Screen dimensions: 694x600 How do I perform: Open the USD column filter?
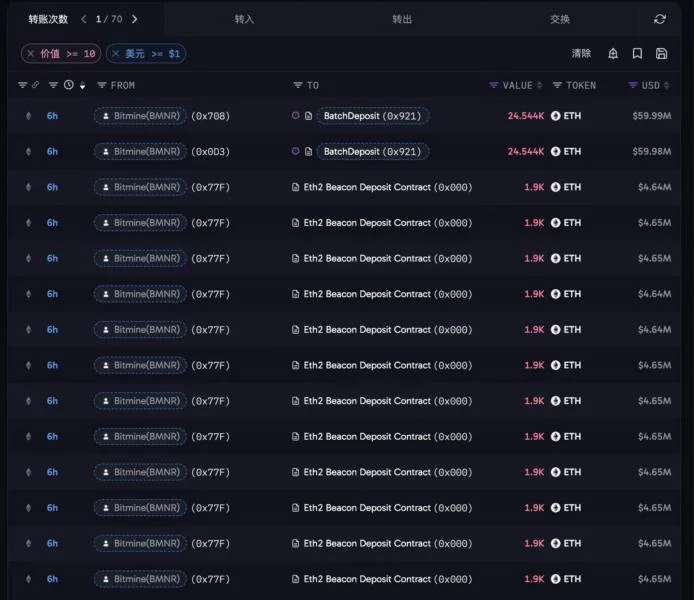pyautogui.click(x=633, y=85)
